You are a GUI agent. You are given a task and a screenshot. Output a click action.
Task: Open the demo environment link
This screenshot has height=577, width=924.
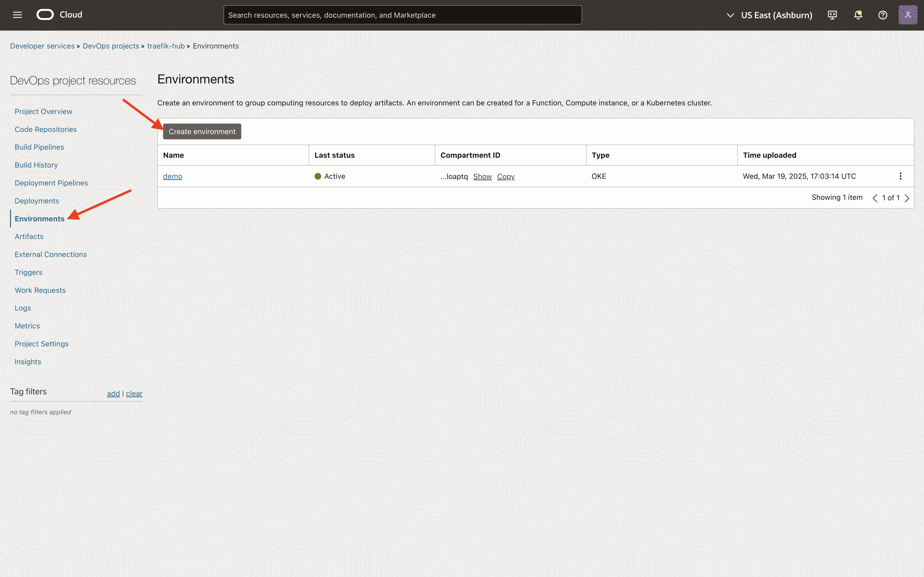(x=172, y=176)
